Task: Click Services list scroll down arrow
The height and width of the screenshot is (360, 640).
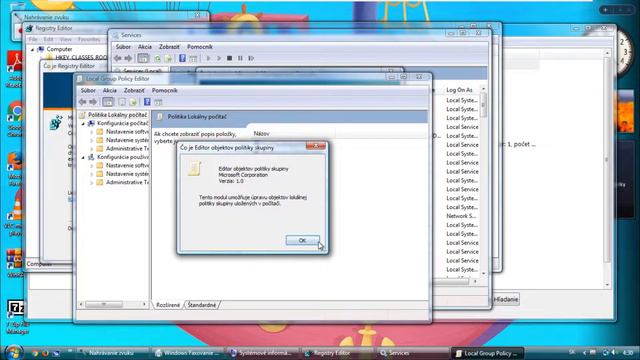Action: pos(484,273)
